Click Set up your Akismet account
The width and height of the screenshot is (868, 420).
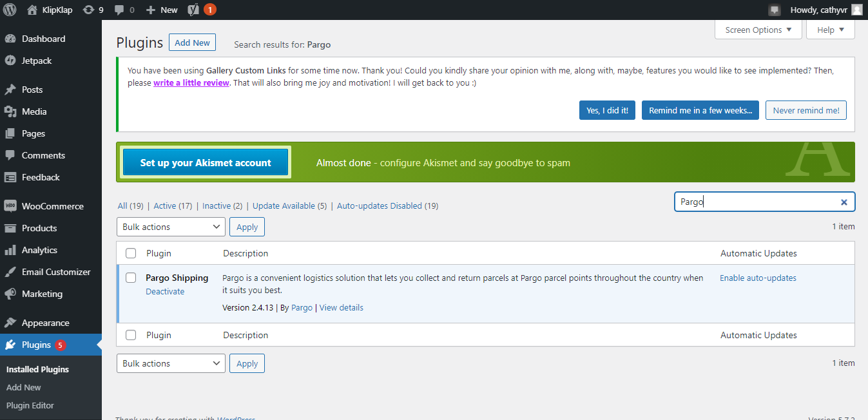click(x=206, y=162)
